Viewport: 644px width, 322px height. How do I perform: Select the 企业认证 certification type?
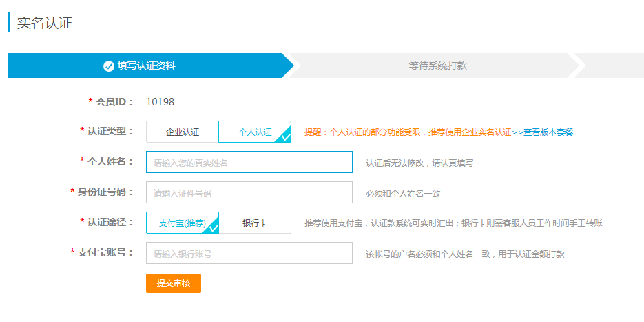(183, 132)
